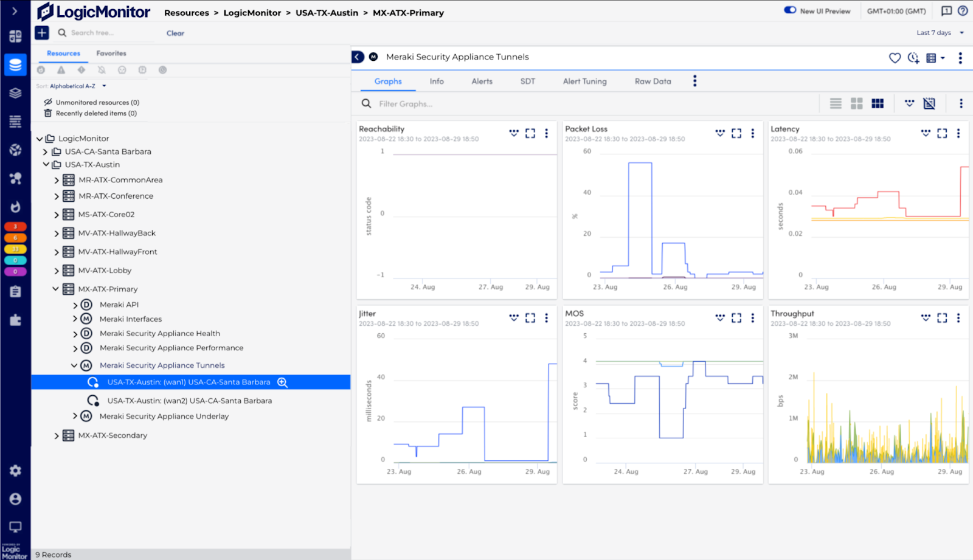Collapse the MX-ATX-Primary device node
This screenshot has height=560, width=973.
pyautogui.click(x=55, y=289)
